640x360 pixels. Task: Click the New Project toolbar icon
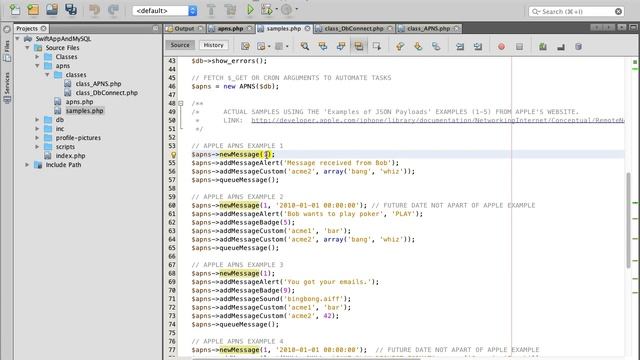click(x=33, y=9)
